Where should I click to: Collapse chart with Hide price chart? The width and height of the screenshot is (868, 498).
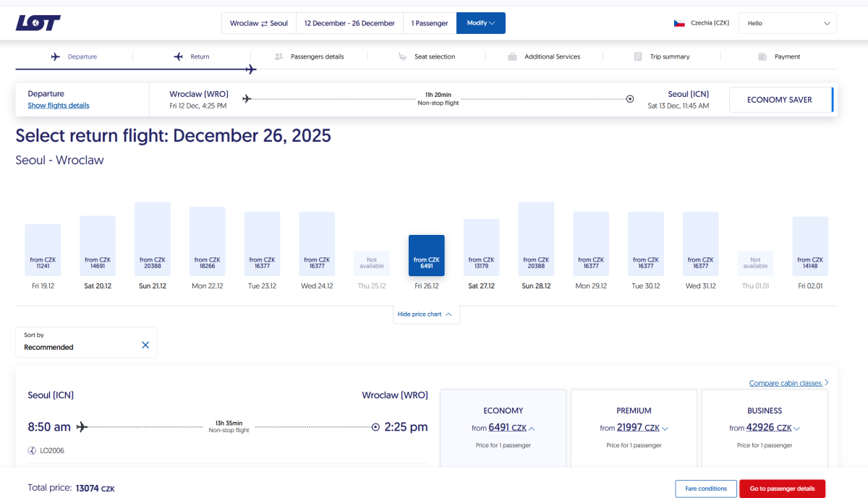click(x=426, y=314)
